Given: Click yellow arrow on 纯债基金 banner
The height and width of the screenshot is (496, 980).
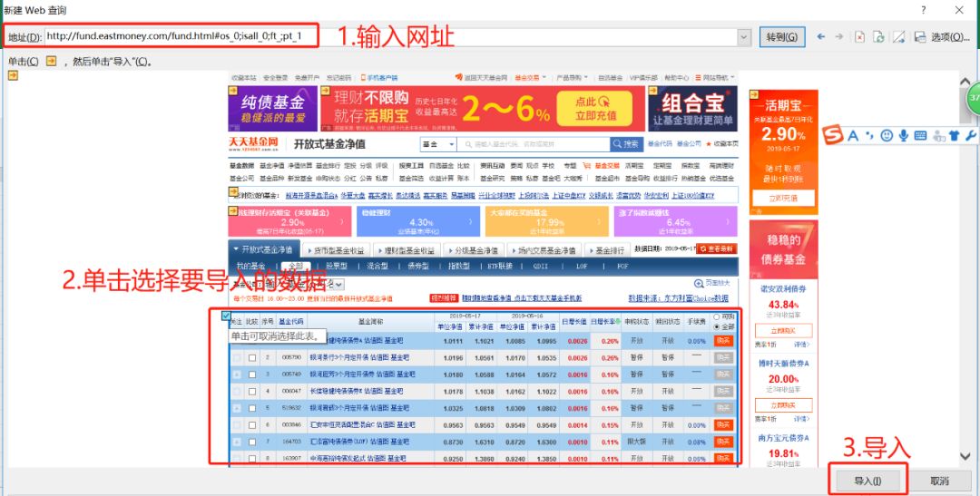Looking at the screenshot, I should [233, 91].
